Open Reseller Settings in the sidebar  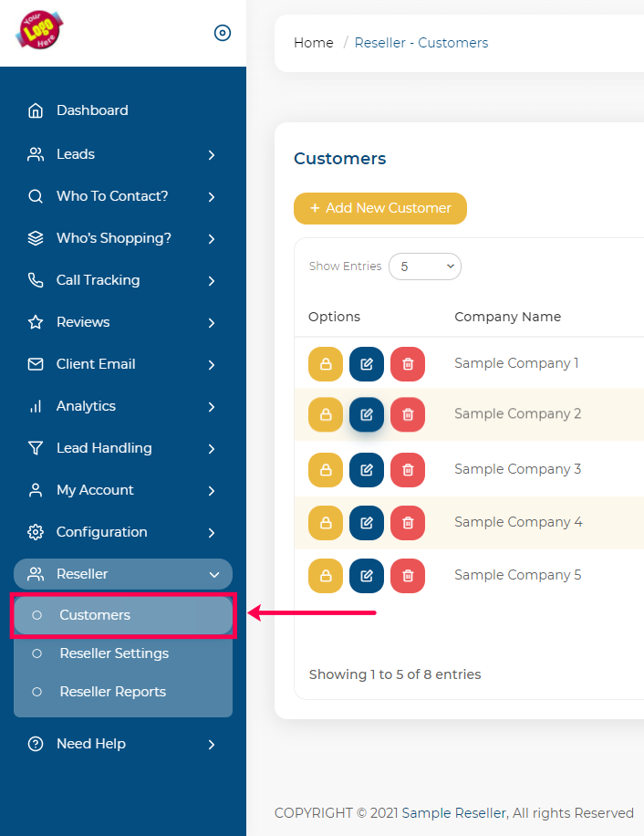114,653
